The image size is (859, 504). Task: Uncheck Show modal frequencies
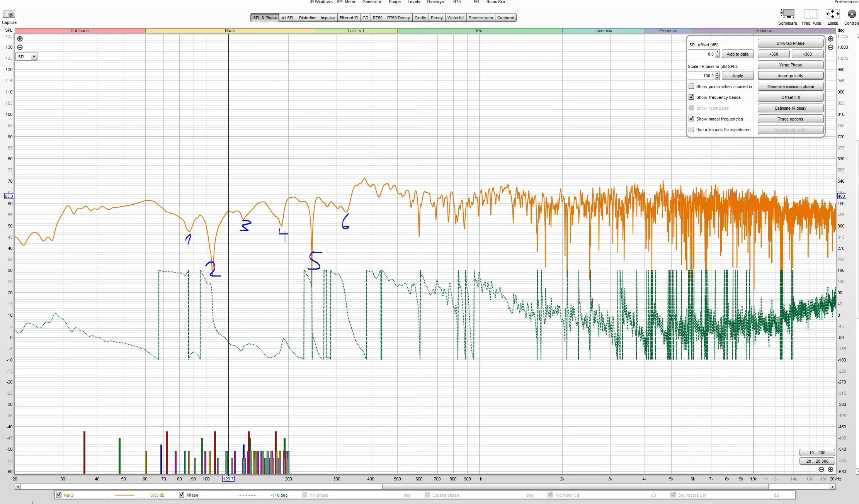691,119
